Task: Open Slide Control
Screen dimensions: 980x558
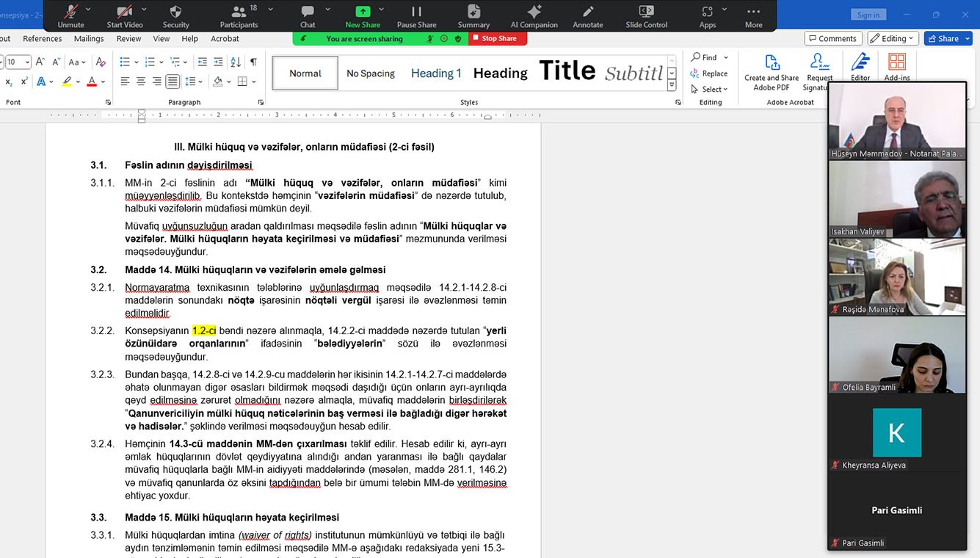Action: [x=646, y=15]
